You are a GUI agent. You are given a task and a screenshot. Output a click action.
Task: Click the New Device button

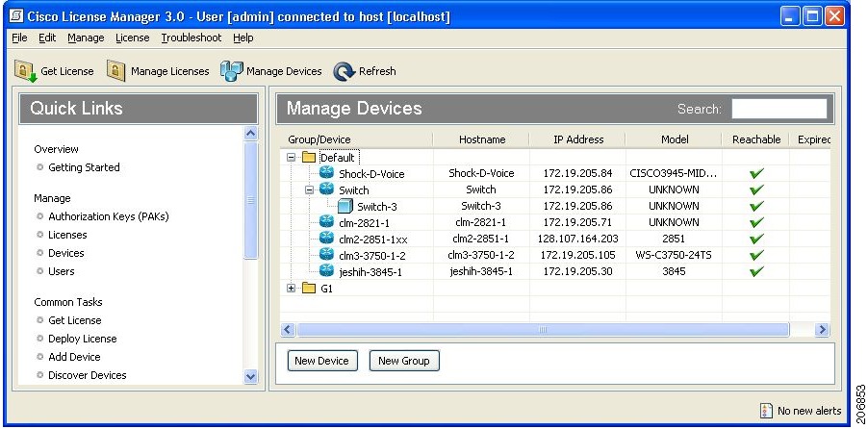coord(322,361)
